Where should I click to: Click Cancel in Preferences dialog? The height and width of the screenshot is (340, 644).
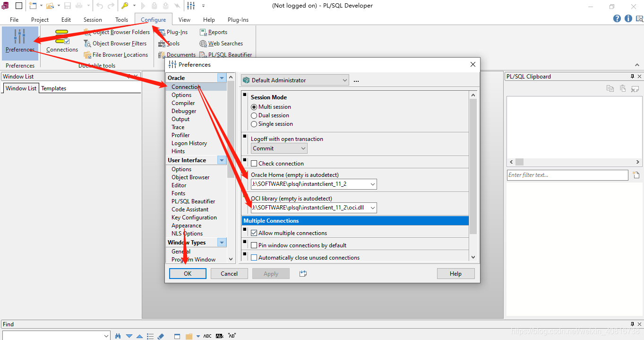[229, 273]
